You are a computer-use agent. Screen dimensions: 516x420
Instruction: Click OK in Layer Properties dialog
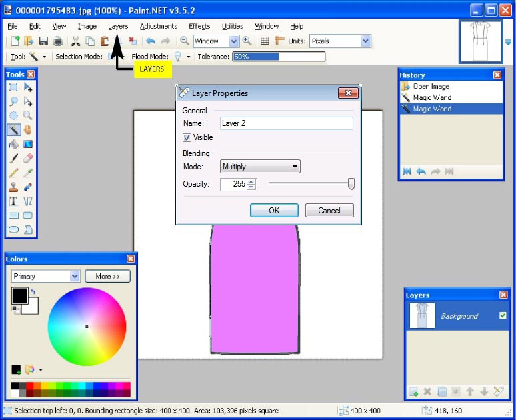(274, 211)
